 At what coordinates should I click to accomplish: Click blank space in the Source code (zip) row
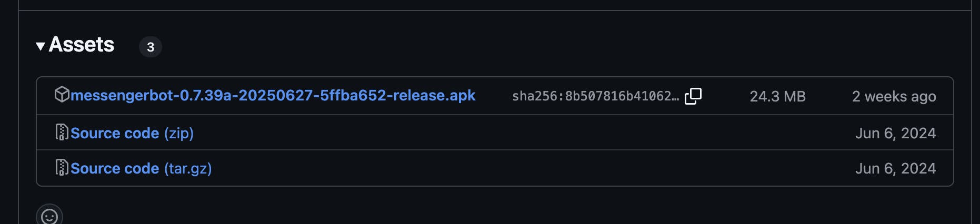point(521,133)
